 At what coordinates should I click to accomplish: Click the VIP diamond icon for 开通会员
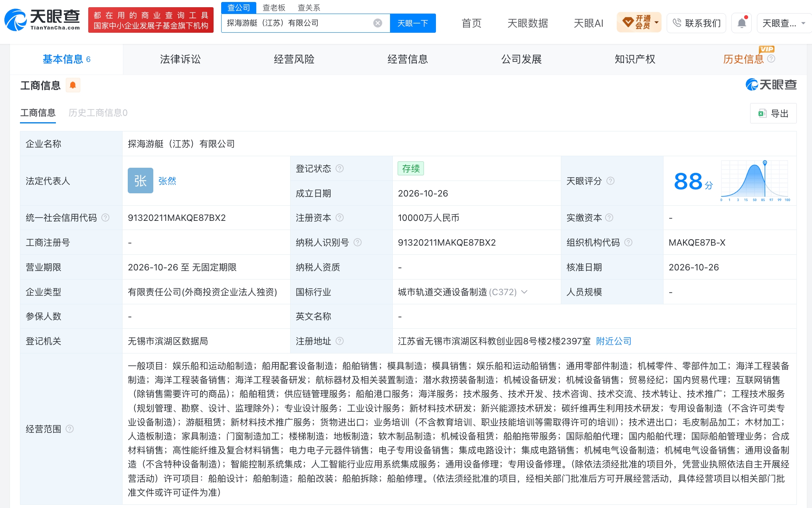(628, 22)
